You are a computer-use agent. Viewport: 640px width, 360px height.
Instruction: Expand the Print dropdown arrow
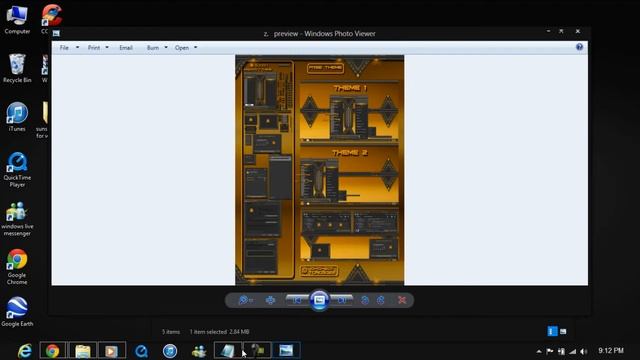[107, 48]
